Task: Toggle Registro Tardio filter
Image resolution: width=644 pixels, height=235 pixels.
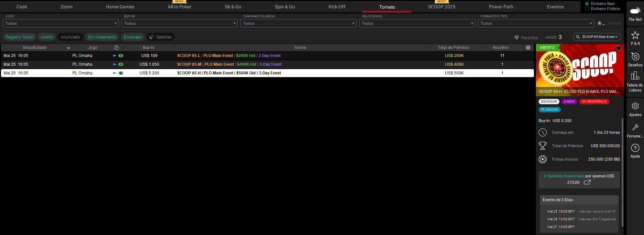Action: click(19, 37)
